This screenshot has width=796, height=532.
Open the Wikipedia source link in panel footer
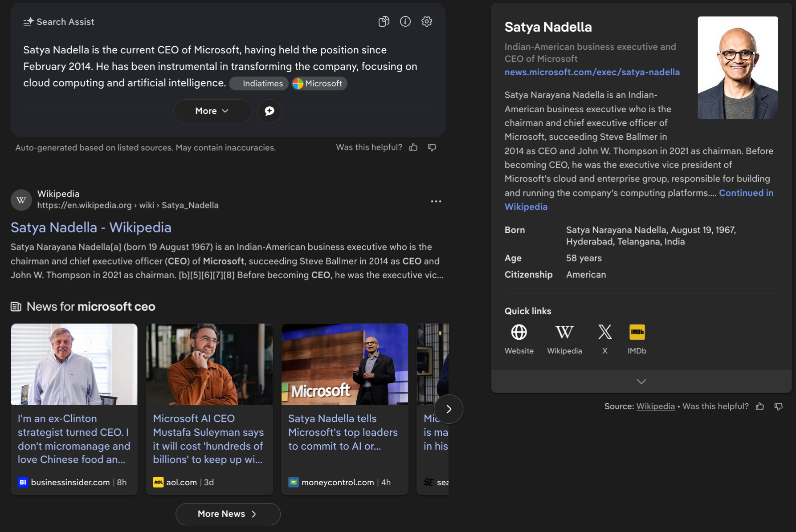655,406
